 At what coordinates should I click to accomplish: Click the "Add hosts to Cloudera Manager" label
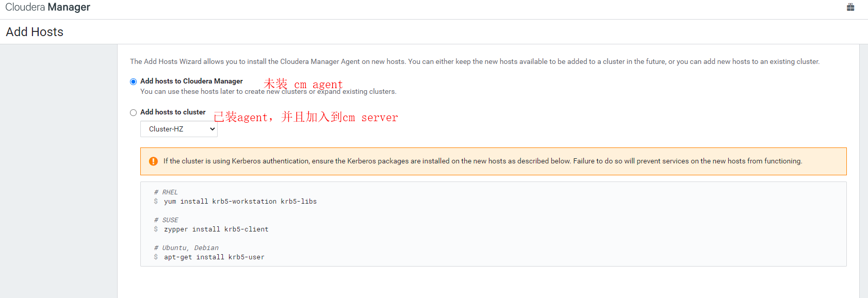(191, 81)
